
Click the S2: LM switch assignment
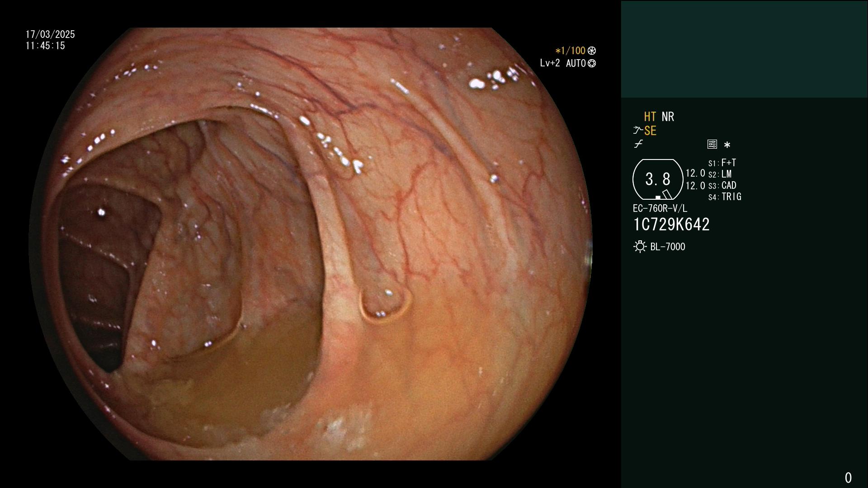coord(720,174)
